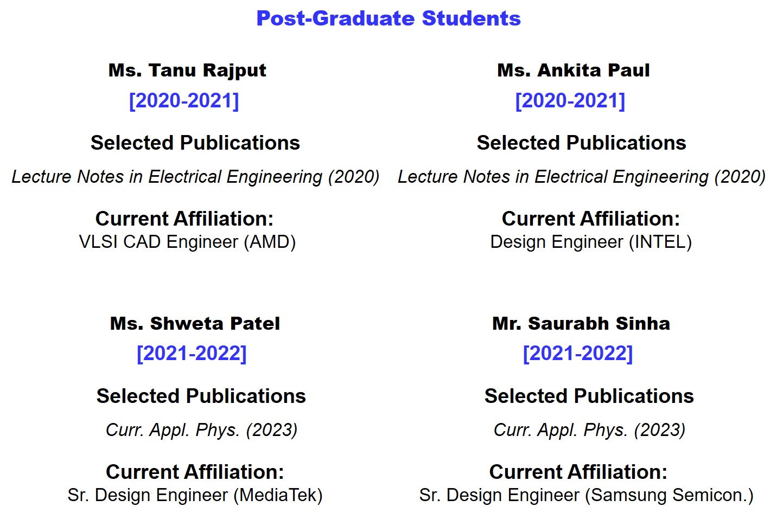Click Current Affiliation label under Ankita Paul
The height and width of the screenshot is (532, 777).
coord(590,219)
